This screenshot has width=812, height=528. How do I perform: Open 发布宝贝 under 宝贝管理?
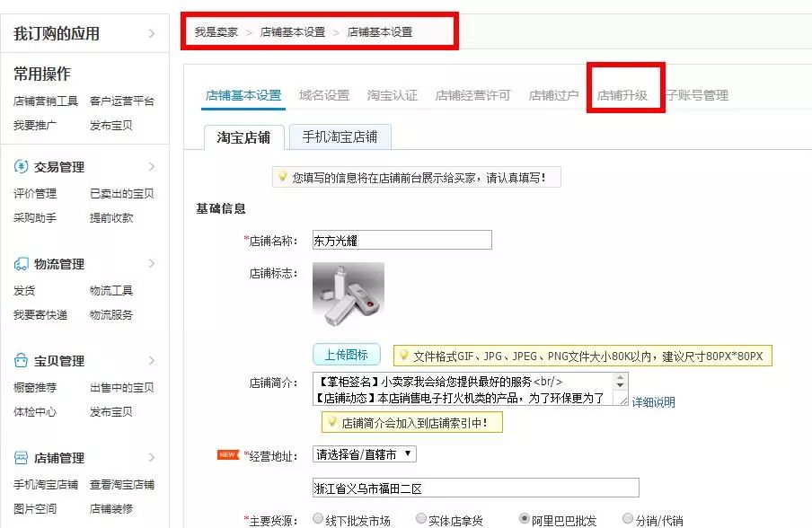click(110, 411)
